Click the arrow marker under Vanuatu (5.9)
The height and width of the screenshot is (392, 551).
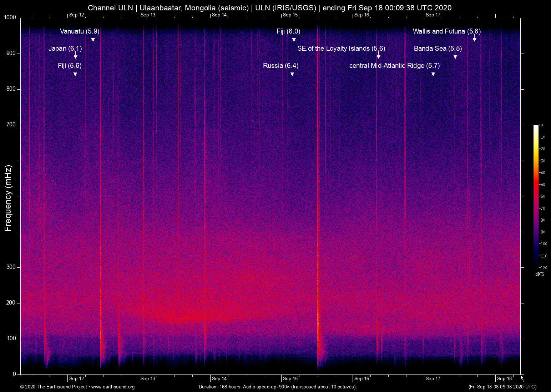pos(93,38)
